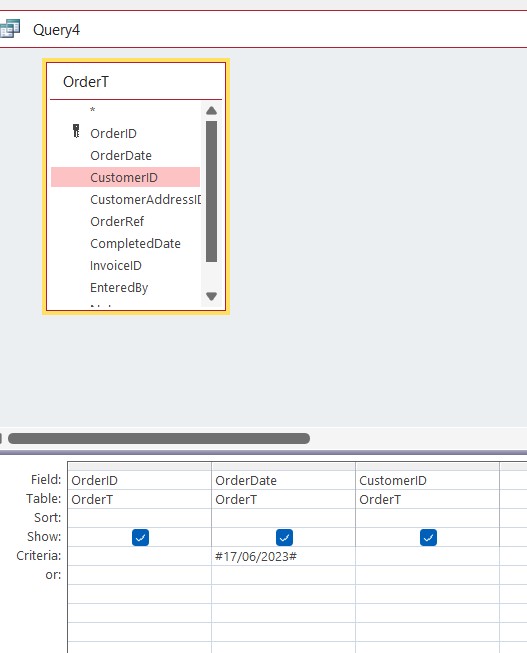
Task: Click the or: cell under CustomerID
Action: 427,575
